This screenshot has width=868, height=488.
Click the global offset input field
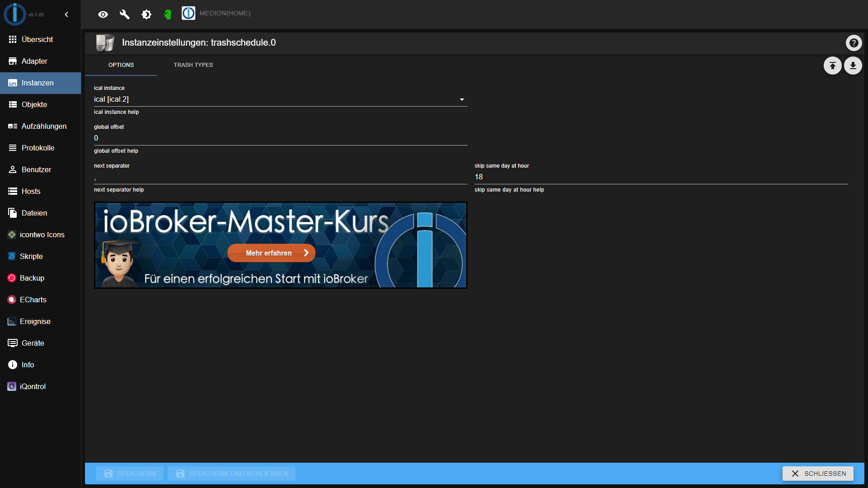coord(280,138)
